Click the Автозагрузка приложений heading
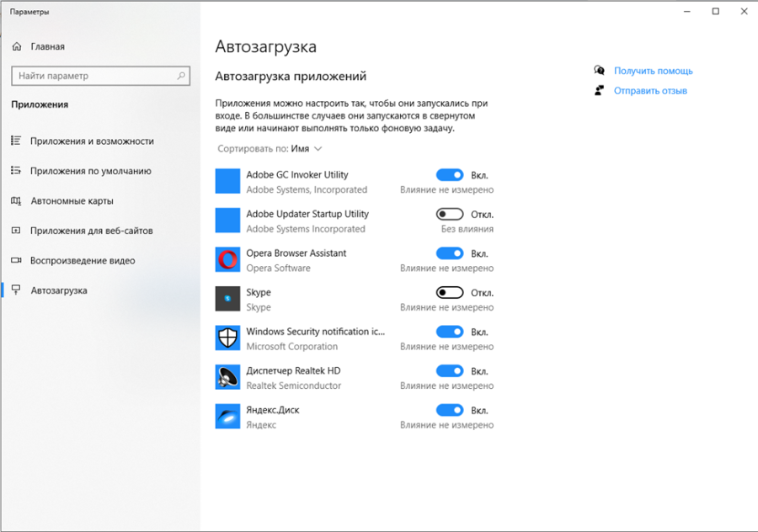Viewport: 758px width, 532px height. (291, 77)
